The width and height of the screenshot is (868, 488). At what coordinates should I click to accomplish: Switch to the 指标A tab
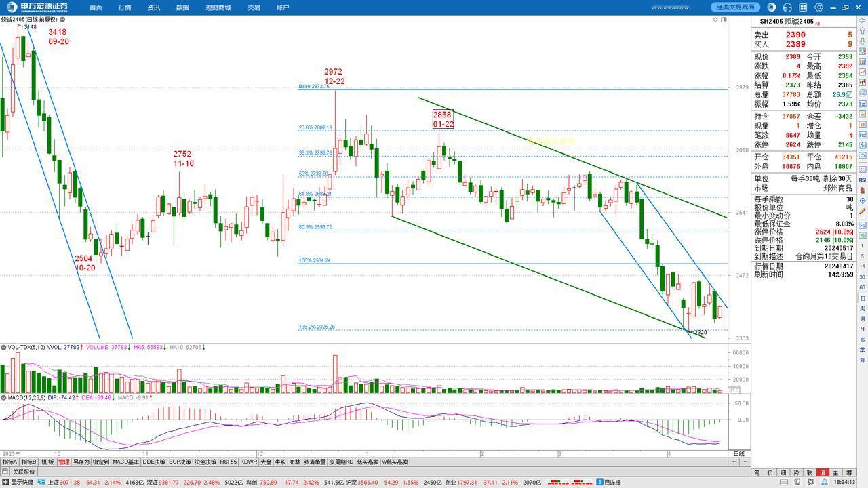[x=9, y=462]
